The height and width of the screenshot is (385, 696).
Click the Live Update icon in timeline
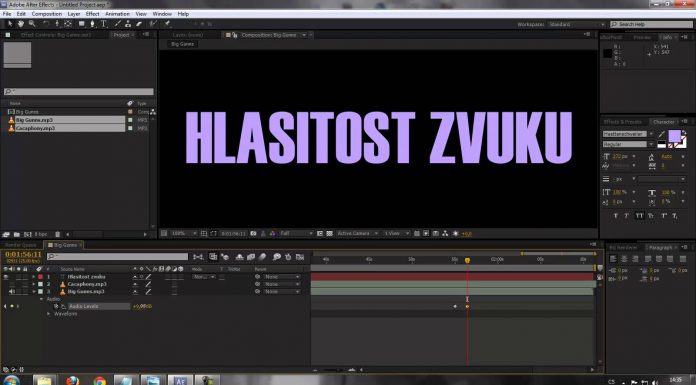click(213, 257)
